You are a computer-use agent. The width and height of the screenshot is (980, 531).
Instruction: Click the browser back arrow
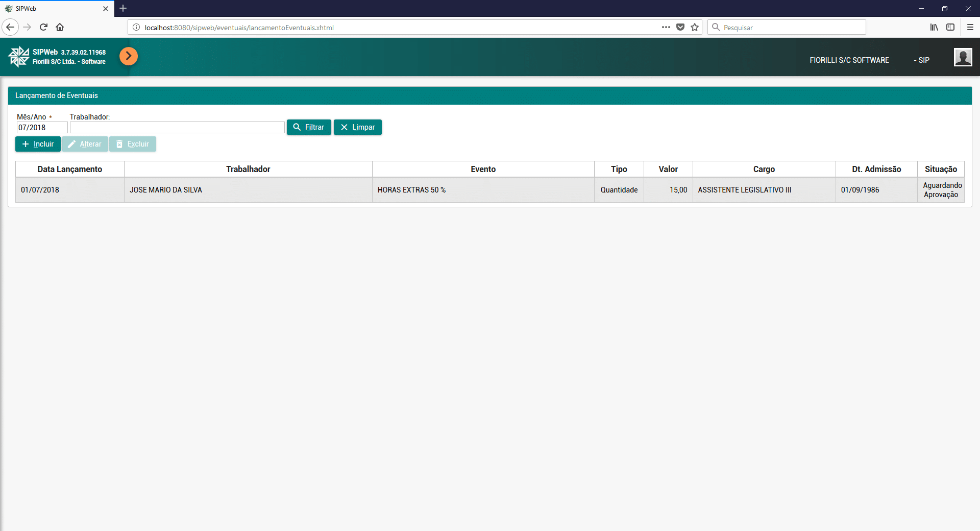click(x=10, y=27)
